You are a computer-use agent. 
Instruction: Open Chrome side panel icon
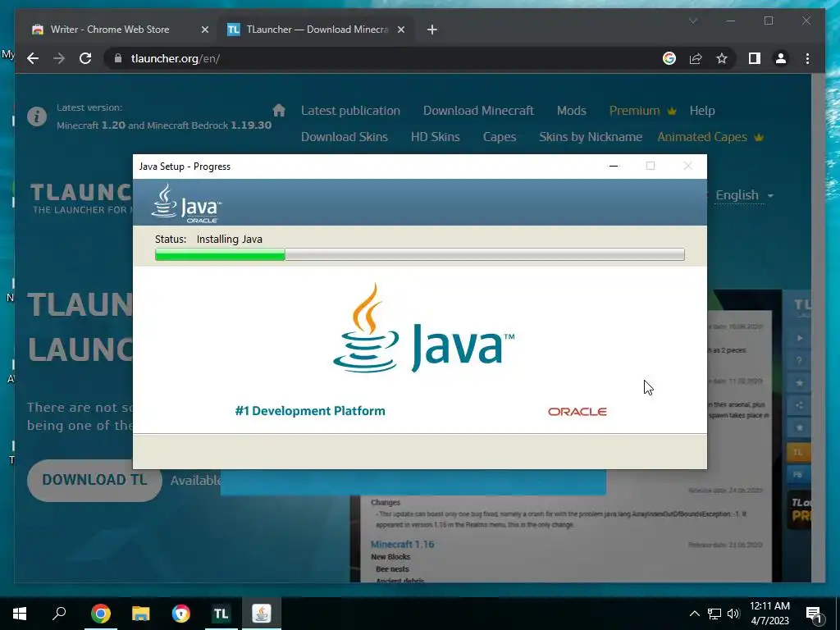click(755, 58)
